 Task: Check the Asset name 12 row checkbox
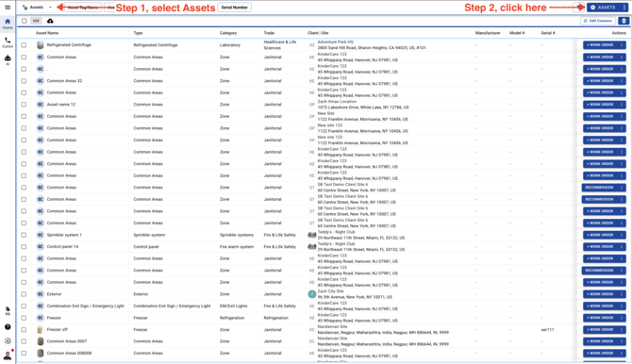click(x=24, y=105)
